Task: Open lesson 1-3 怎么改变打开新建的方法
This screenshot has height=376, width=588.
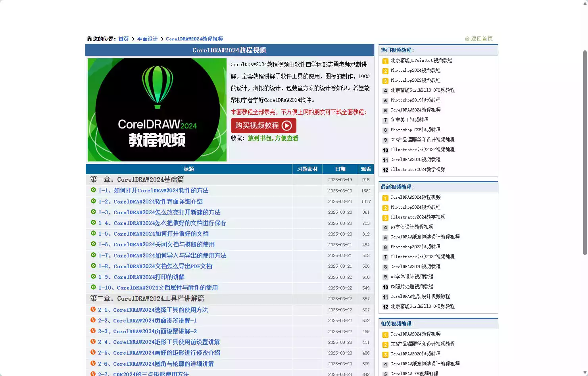Action: pyautogui.click(x=159, y=212)
